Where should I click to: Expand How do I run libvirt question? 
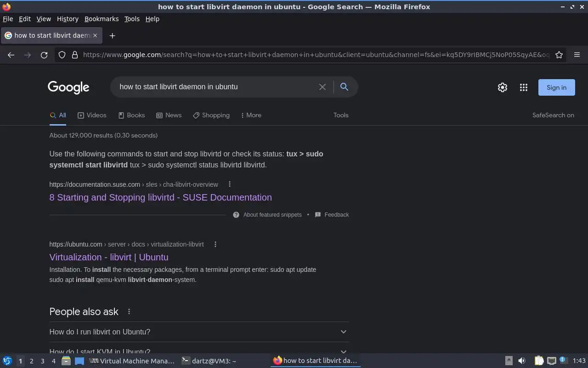[x=199, y=332]
